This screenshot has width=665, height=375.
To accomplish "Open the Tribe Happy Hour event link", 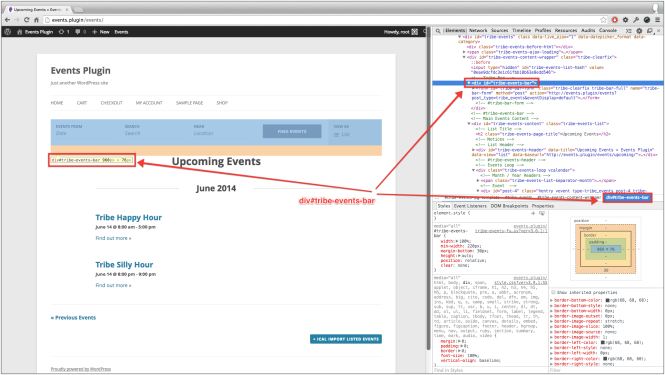I will coord(129,218).
